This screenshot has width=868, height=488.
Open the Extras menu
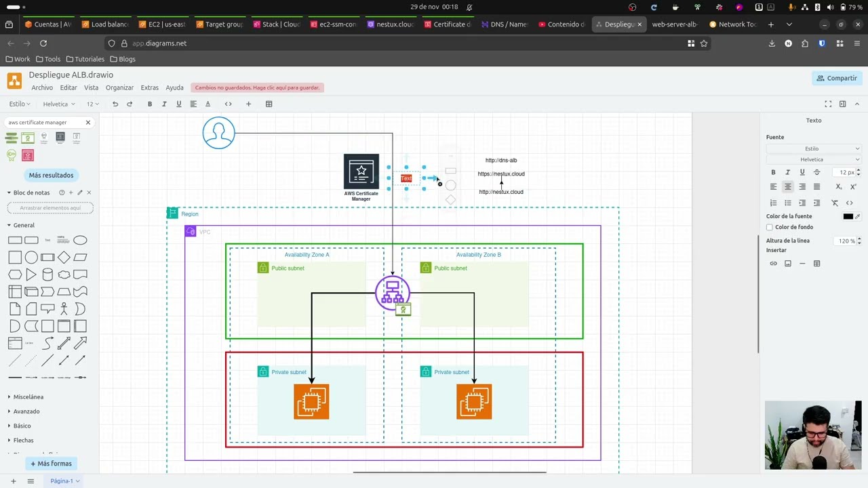pyautogui.click(x=150, y=87)
